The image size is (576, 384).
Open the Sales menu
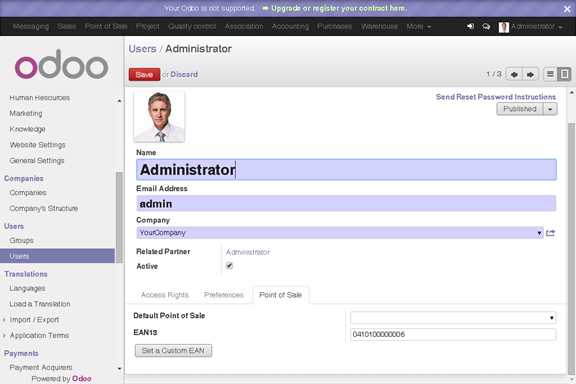[x=66, y=26]
